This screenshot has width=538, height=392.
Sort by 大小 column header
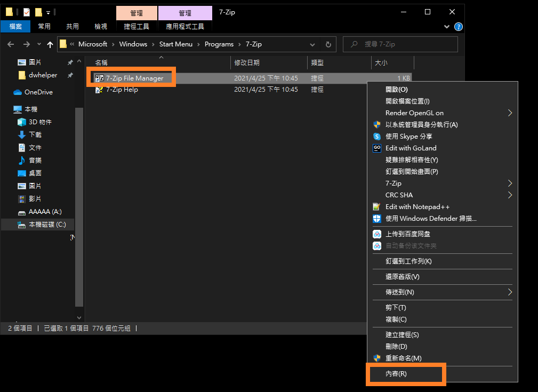click(381, 63)
